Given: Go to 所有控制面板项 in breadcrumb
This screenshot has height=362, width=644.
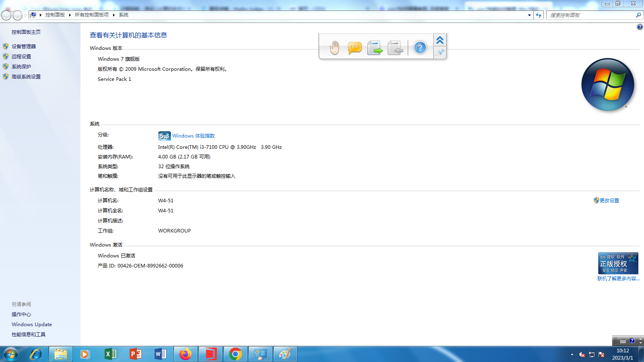Looking at the screenshot, I should point(92,15).
